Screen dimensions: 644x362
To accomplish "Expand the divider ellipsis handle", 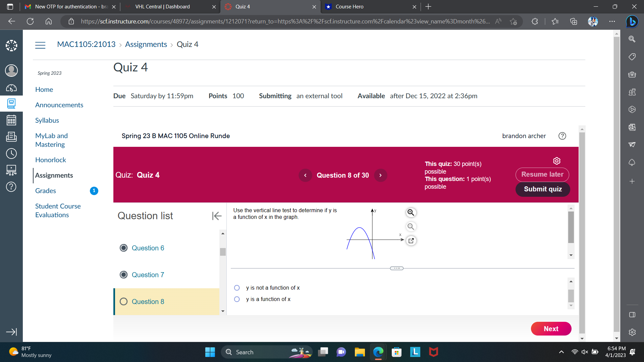I will click(396, 268).
